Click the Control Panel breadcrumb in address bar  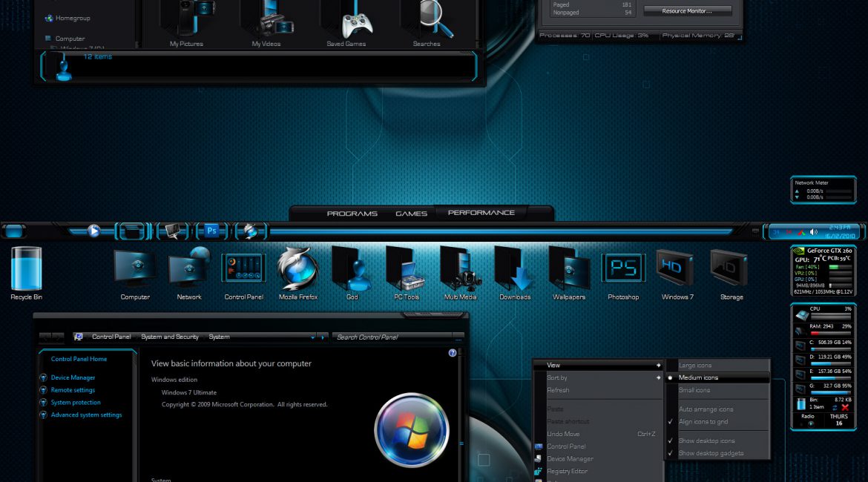pyautogui.click(x=111, y=337)
